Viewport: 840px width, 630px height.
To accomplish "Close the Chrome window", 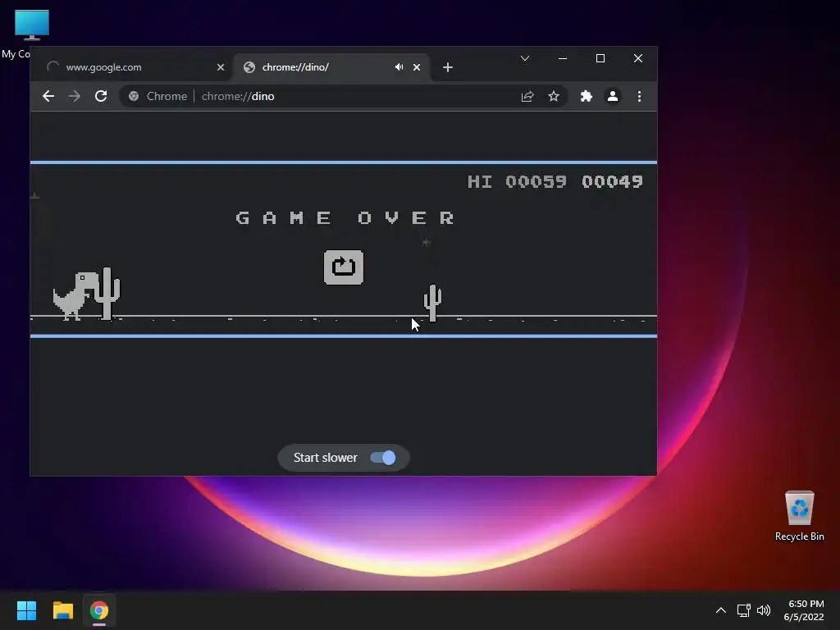I will point(638,58).
